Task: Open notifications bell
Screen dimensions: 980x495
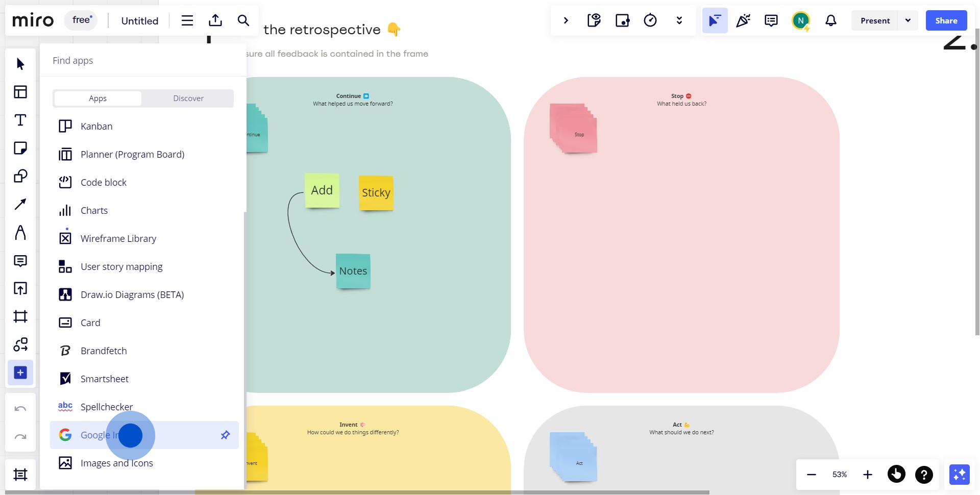Action: pyautogui.click(x=831, y=20)
